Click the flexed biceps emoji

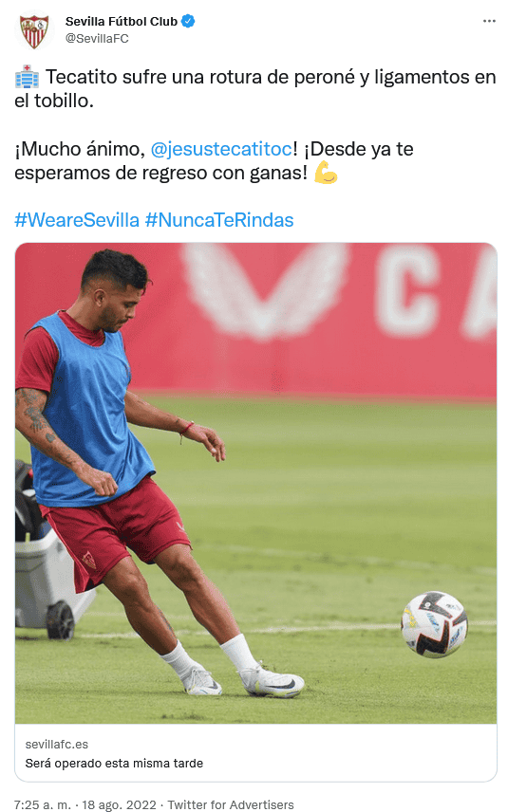(326, 173)
